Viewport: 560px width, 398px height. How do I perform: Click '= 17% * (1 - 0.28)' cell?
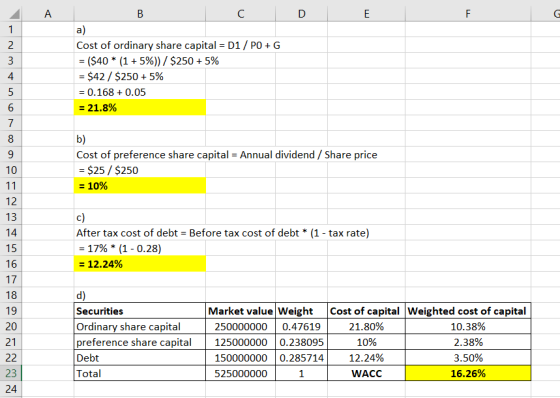pyautogui.click(x=140, y=248)
